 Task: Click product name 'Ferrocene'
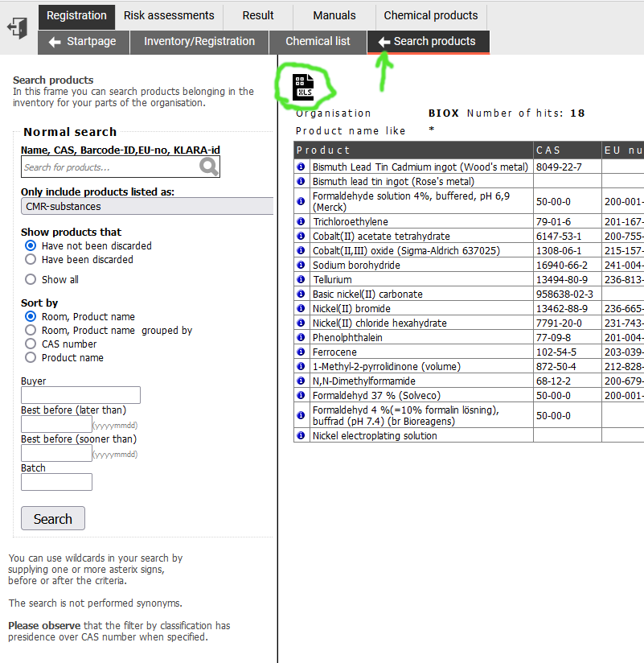click(334, 352)
